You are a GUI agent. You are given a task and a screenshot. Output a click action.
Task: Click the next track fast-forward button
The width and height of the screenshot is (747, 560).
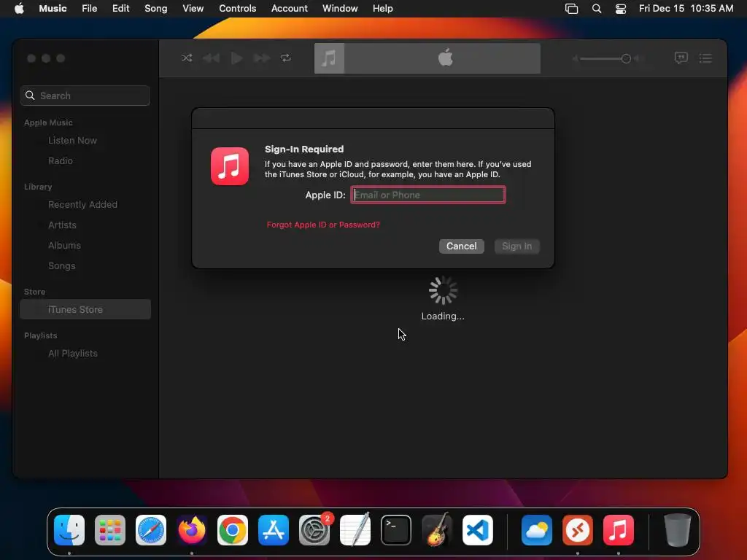[x=262, y=58]
